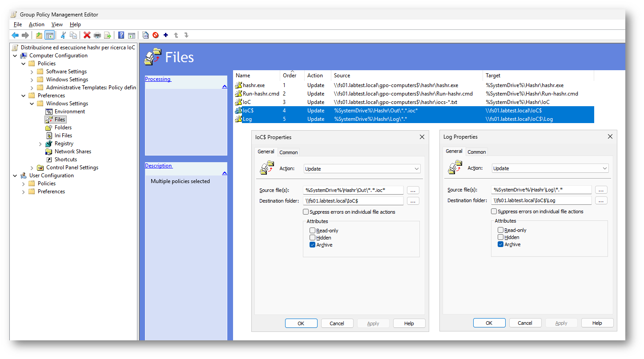Click the Up one level folder icon
Viewport: 644px width, 359px height.
pos(39,36)
